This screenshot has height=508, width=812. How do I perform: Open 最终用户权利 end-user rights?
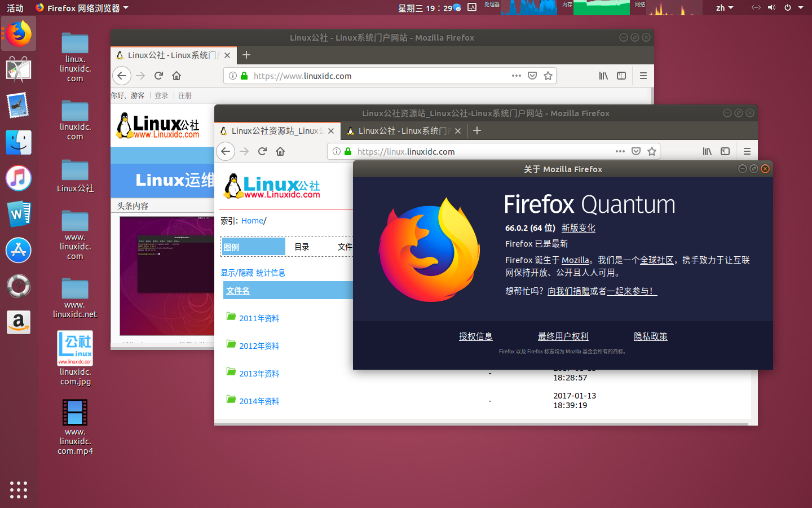click(x=563, y=336)
